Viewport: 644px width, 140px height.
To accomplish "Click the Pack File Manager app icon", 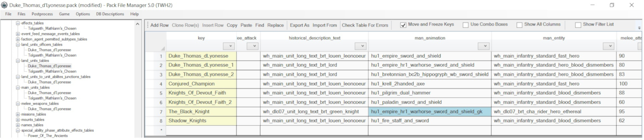I will click(4, 5).
